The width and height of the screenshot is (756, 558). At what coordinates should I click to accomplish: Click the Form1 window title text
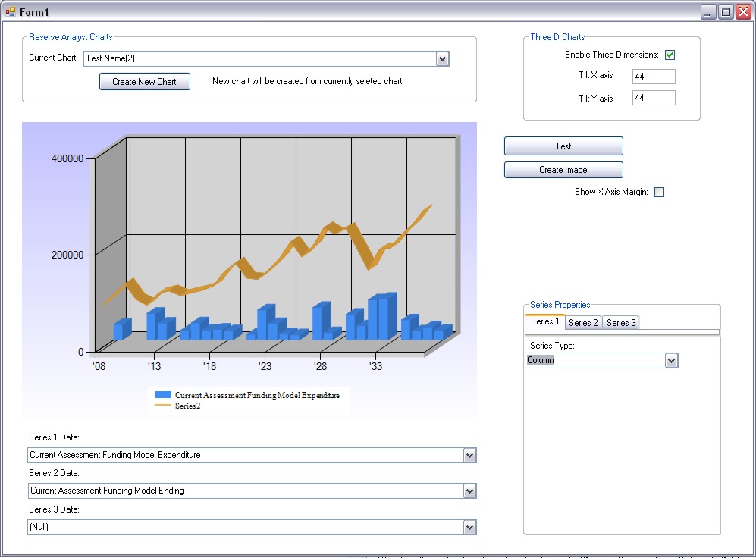(34, 12)
